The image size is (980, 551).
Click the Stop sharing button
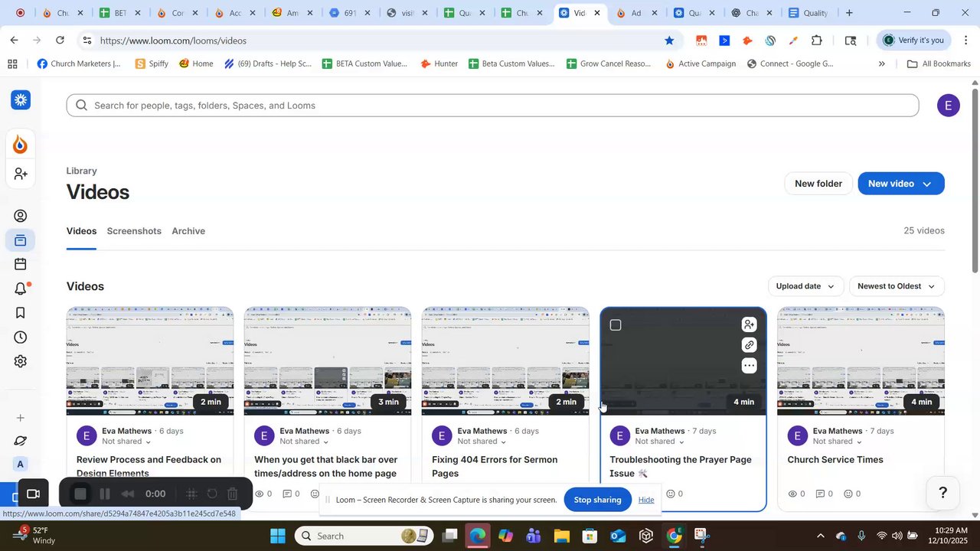click(x=597, y=500)
